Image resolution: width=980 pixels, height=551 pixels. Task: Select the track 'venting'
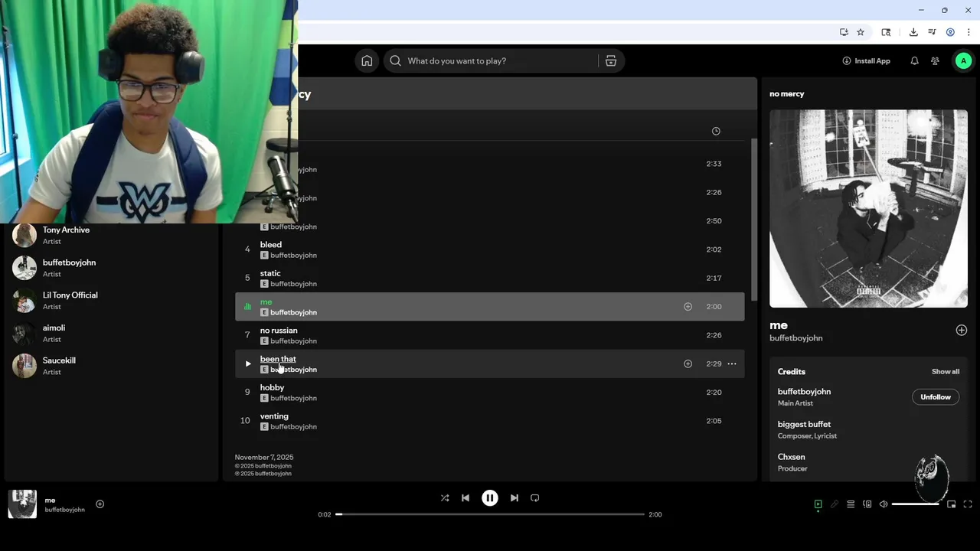[489, 421]
